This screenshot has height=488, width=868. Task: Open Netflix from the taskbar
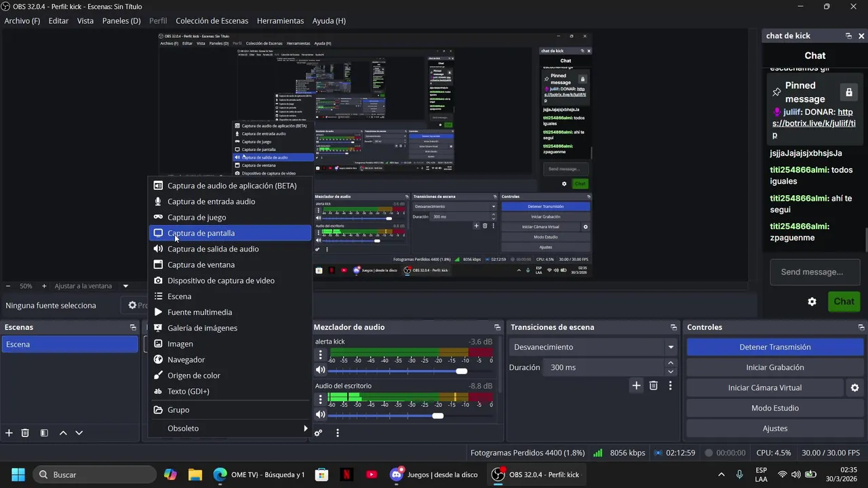[347, 474]
